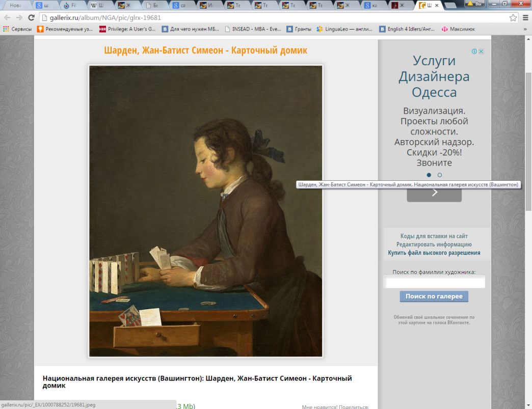Click the ad next arrow button
The width and height of the screenshot is (532, 409).
pos(434,194)
